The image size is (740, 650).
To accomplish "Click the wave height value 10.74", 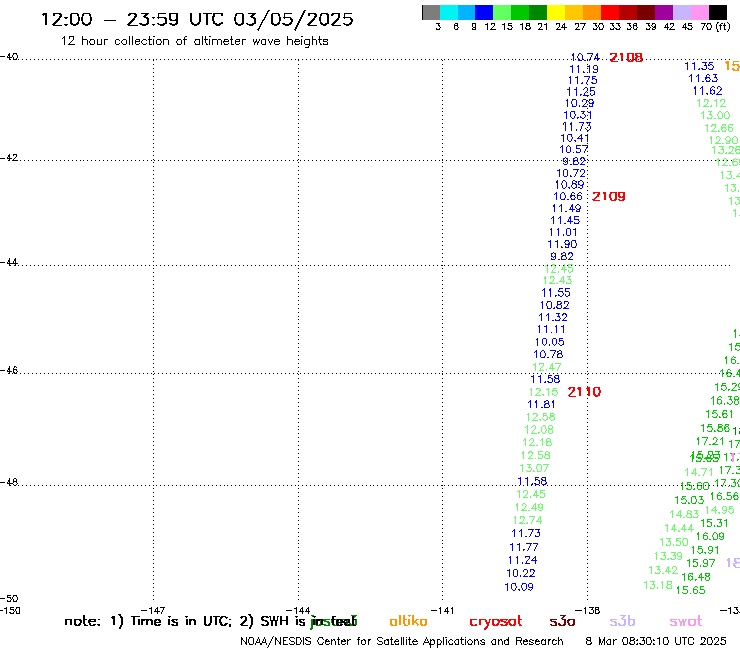I will coord(585,57).
